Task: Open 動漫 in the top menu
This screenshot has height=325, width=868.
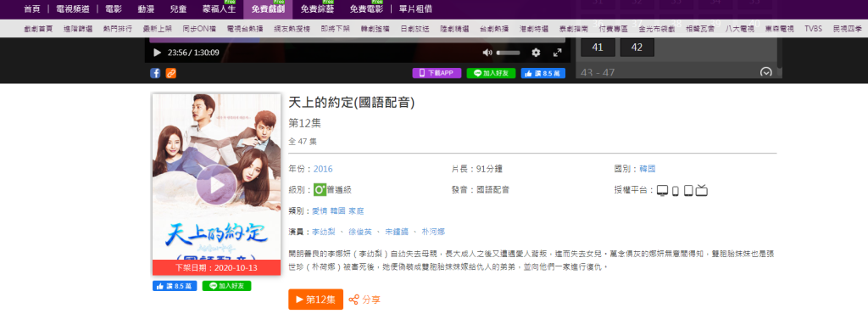Action: click(146, 9)
